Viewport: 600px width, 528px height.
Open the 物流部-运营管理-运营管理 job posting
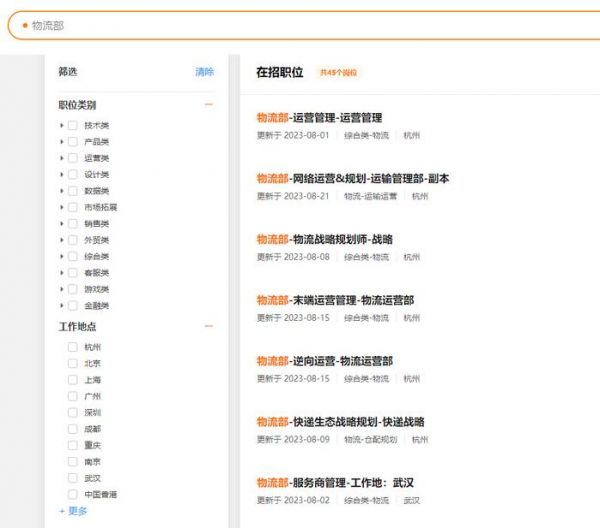click(319, 118)
